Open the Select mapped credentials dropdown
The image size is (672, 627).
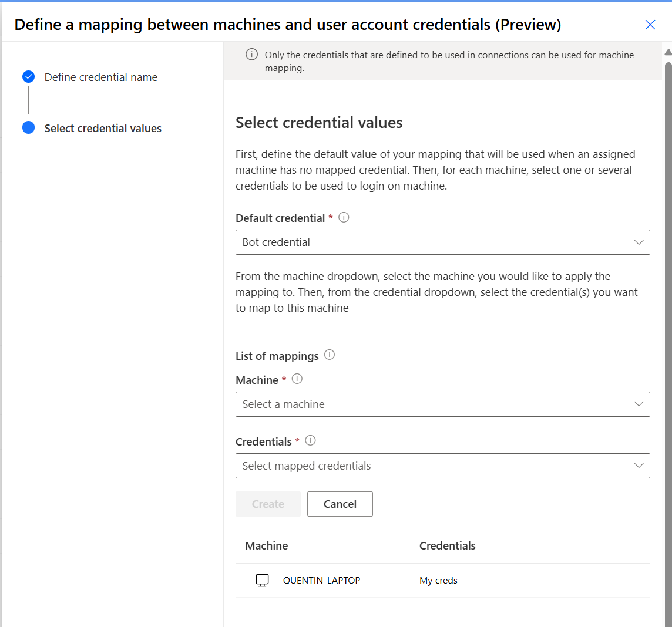point(442,466)
